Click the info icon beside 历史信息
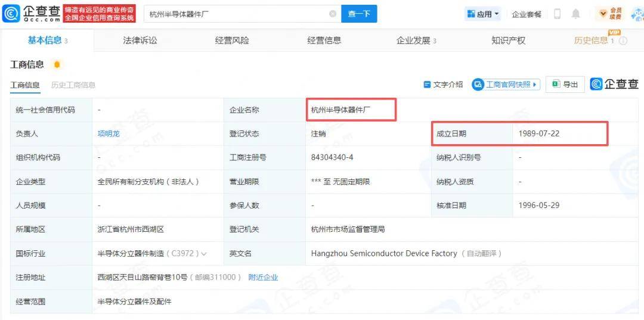 coord(623,41)
